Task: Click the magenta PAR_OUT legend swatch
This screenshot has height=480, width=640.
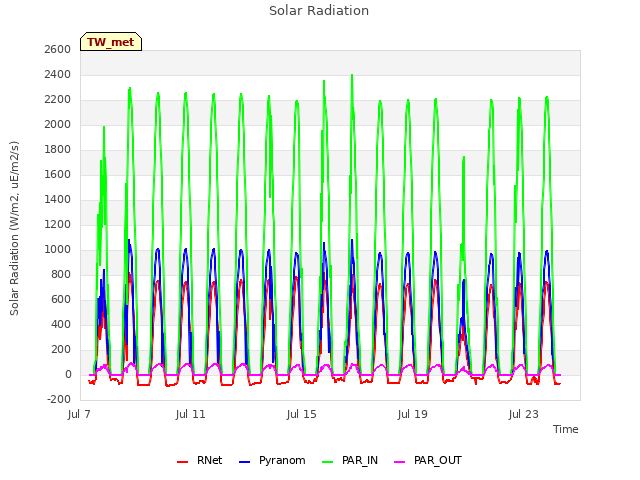Action: point(400,462)
